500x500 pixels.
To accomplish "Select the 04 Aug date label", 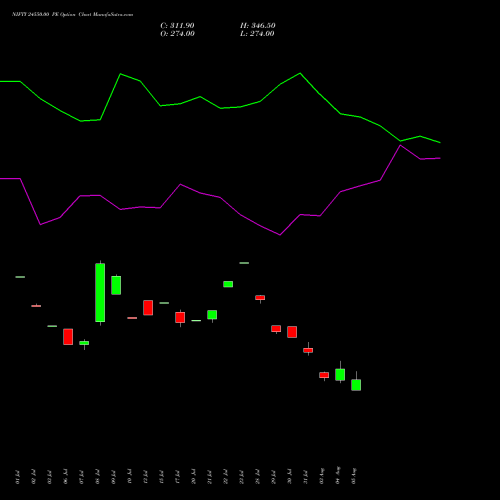I will (x=338, y=475).
